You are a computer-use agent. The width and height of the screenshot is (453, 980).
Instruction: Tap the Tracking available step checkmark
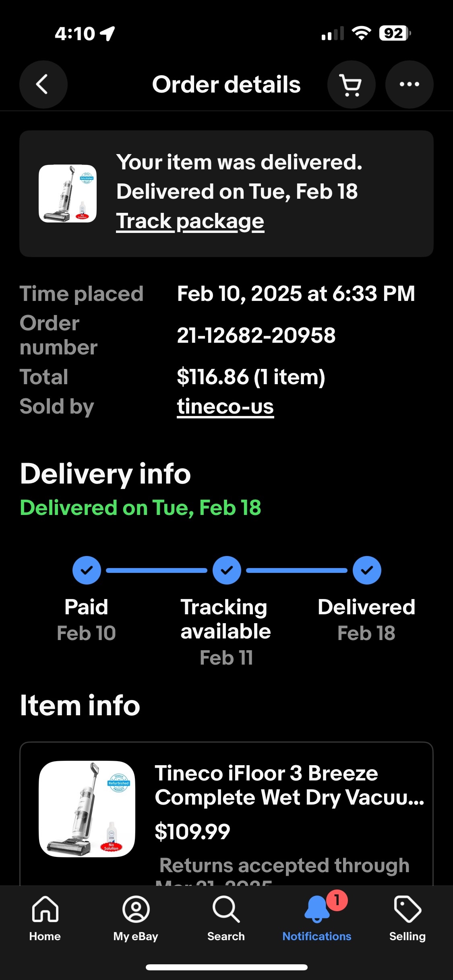click(227, 570)
